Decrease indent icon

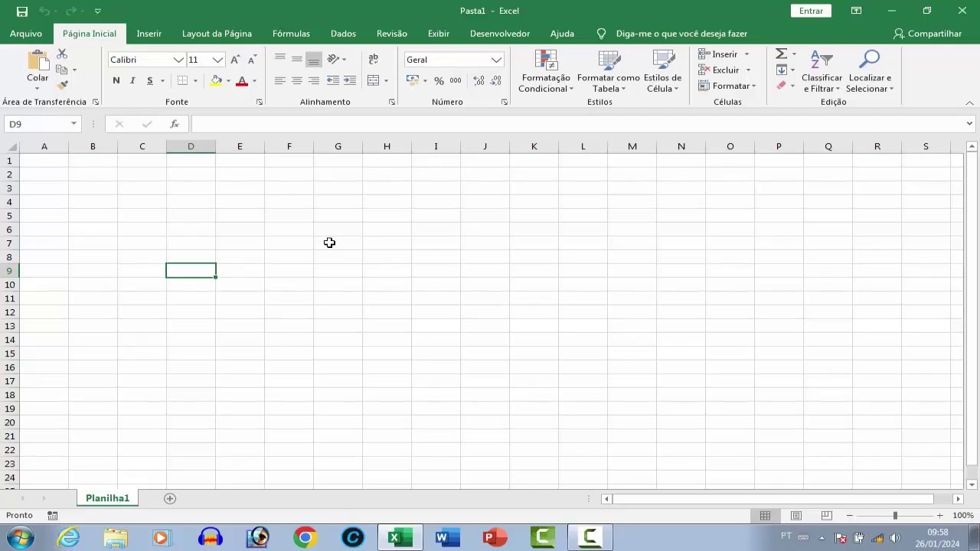coord(333,80)
